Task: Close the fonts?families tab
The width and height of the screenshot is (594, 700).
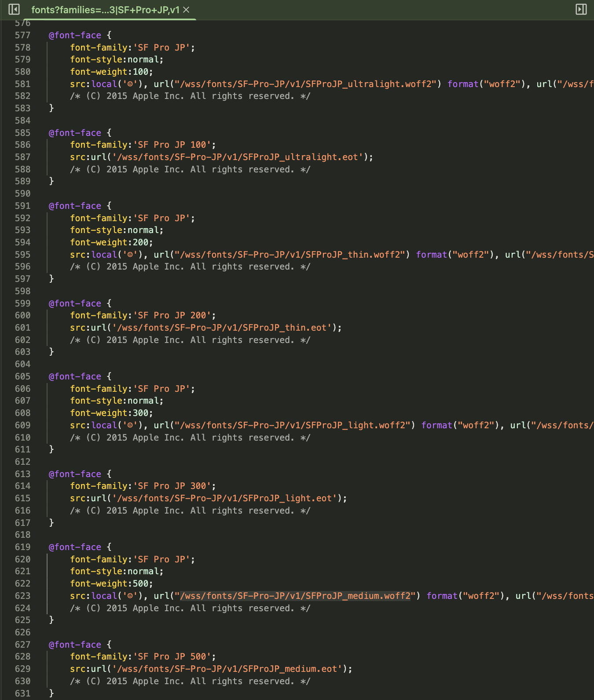Action: [x=186, y=10]
